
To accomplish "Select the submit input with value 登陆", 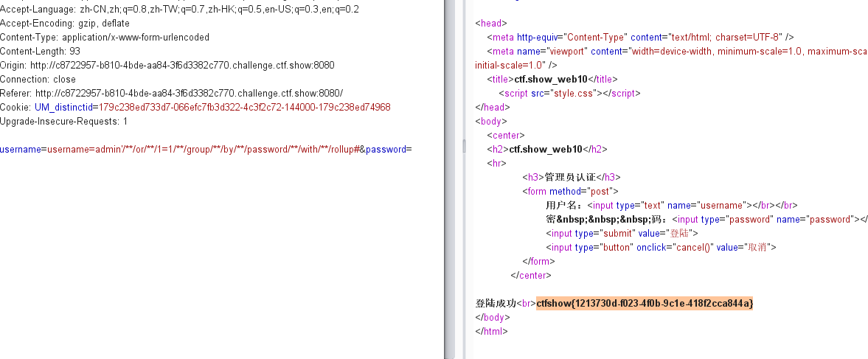I will [x=622, y=233].
